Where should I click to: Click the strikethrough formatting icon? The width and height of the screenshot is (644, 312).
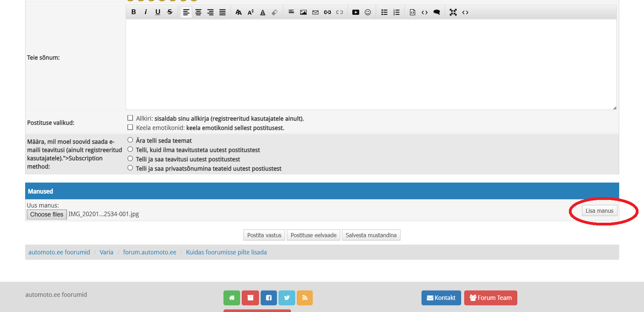pyautogui.click(x=170, y=12)
